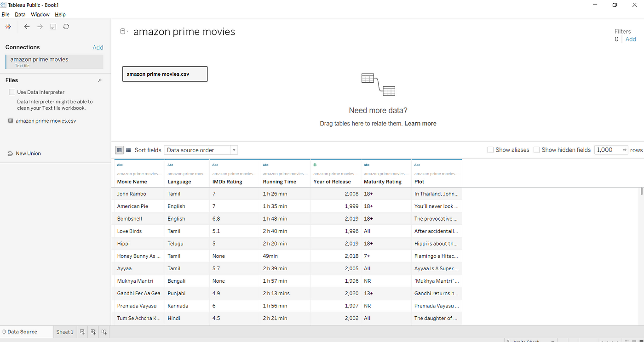Click the New Union label
644x342 pixels.
click(x=29, y=154)
